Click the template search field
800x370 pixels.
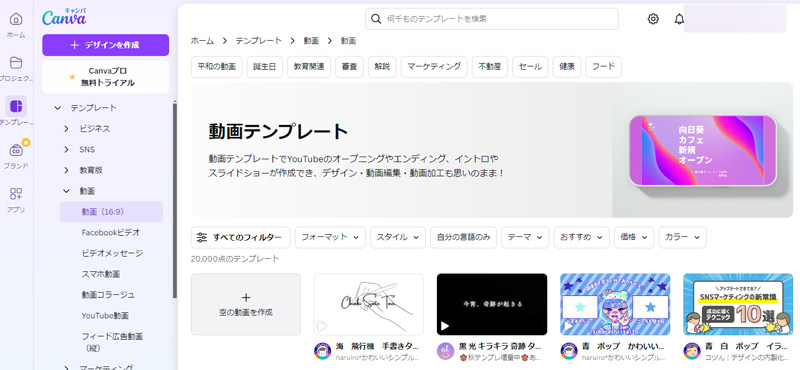point(492,19)
